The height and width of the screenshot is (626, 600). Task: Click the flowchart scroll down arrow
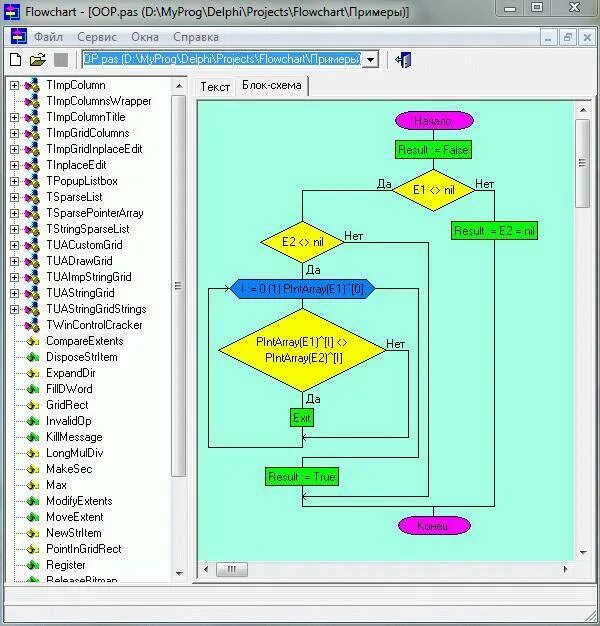tap(583, 553)
